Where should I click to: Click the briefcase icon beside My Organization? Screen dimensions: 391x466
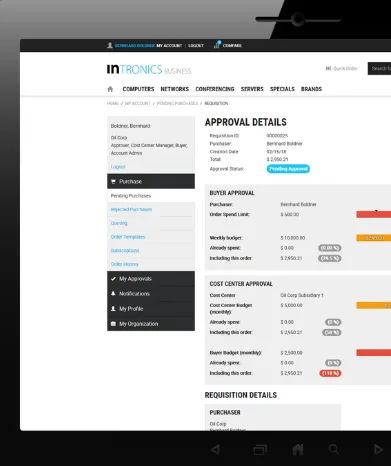pyautogui.click(x=113, y=324)
